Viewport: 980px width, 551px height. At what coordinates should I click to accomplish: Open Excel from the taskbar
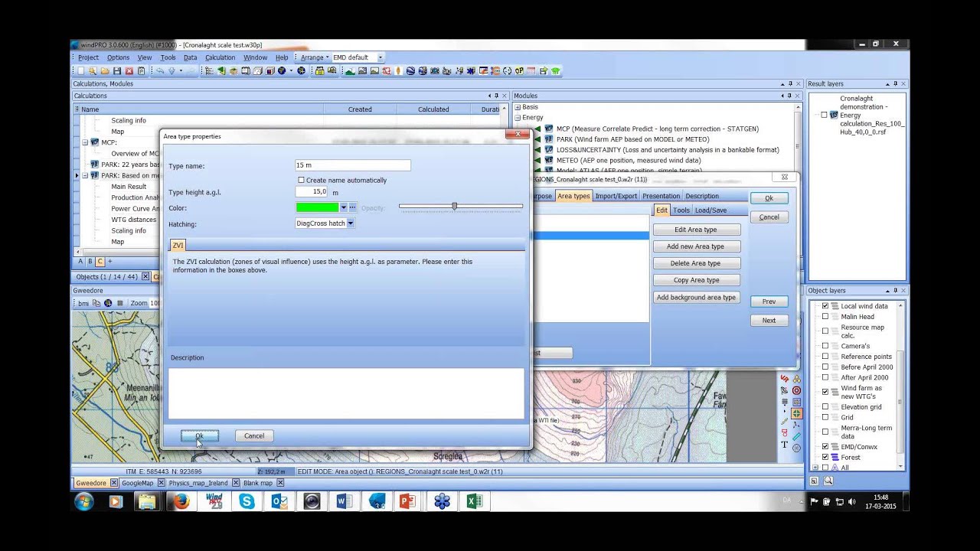(x=474, y=501)
